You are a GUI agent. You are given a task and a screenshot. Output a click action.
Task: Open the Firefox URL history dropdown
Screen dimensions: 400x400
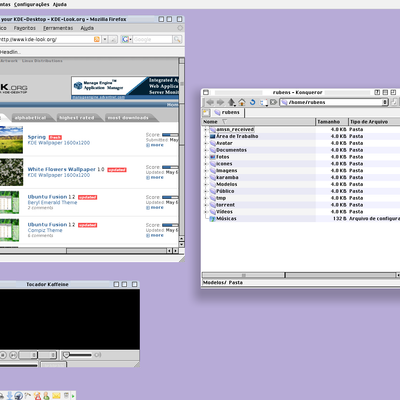click(105, 39)
